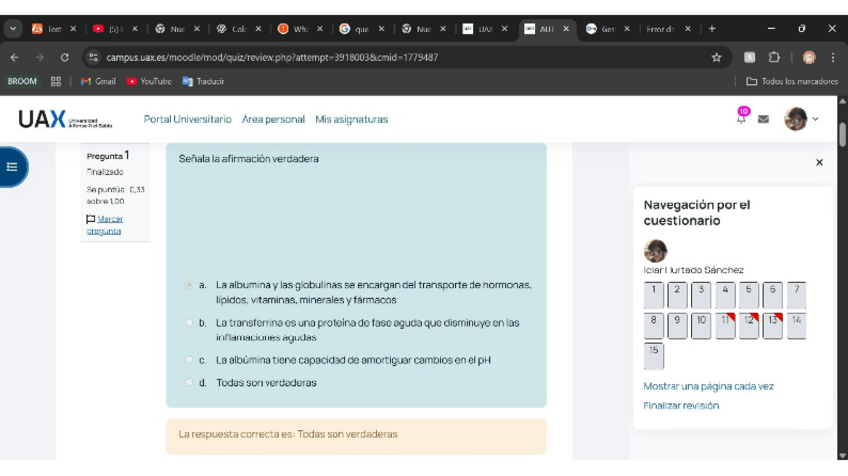The width and height of the screenshot is (848, 476).
Task: Bookmark this page with the star icon
Action: pos(716,58)
